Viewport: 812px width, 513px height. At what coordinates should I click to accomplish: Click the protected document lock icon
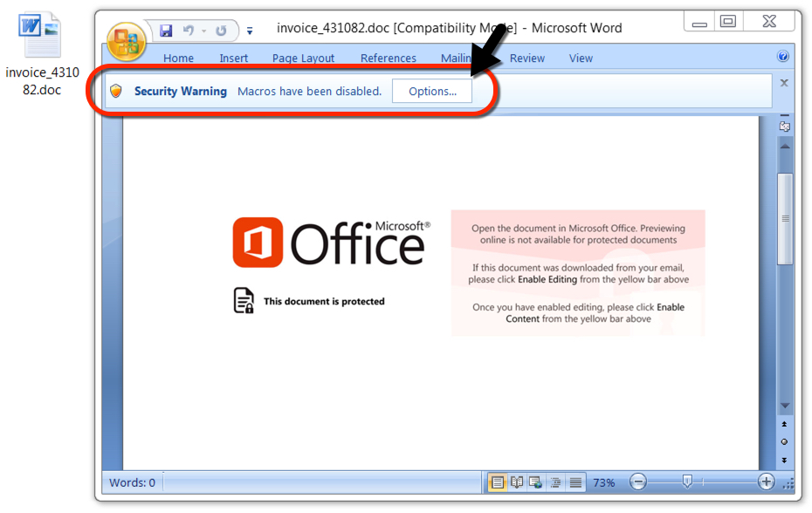[x=244, y=301]
